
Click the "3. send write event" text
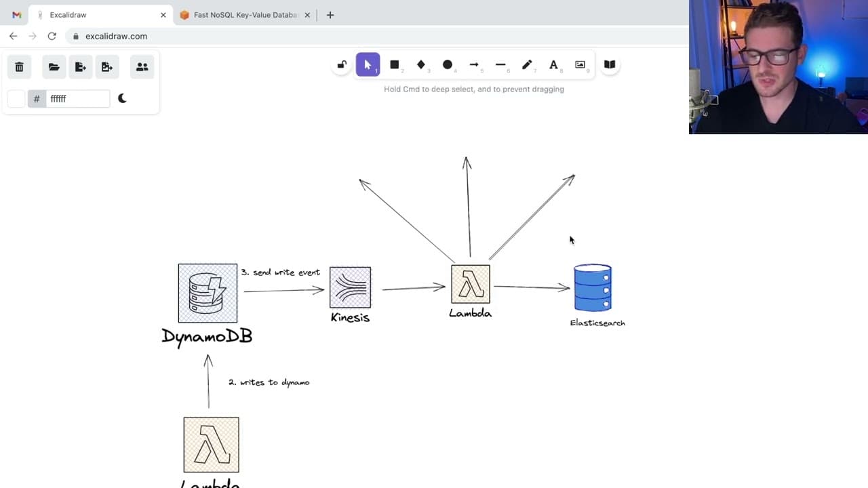[x=281, y=272]
